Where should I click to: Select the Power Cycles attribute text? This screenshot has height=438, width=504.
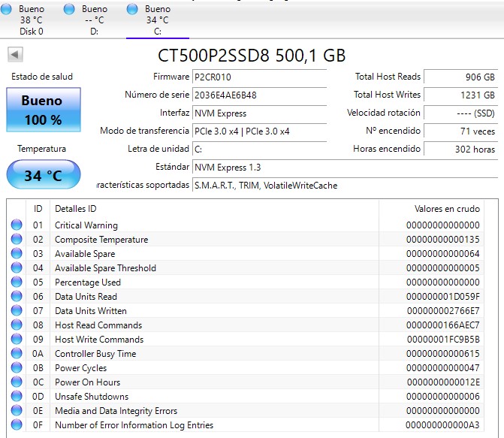tap(80, 368)
